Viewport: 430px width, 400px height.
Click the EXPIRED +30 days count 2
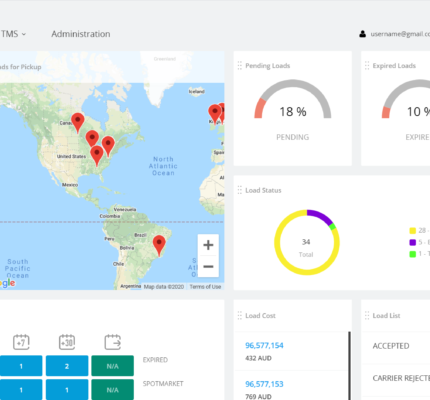[x=67, y=366]
